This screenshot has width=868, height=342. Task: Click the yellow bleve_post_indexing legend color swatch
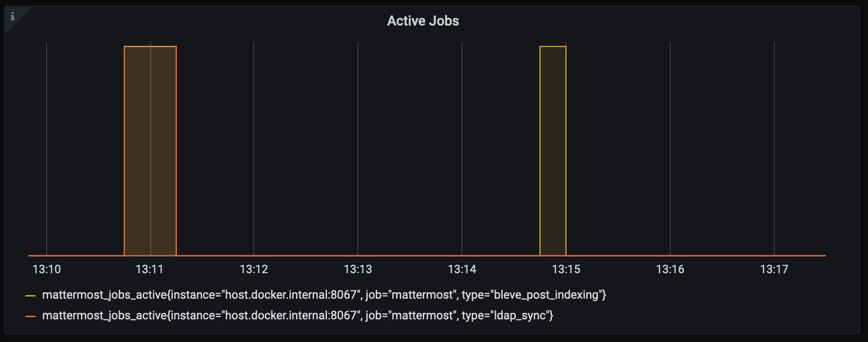click(30, 295)
